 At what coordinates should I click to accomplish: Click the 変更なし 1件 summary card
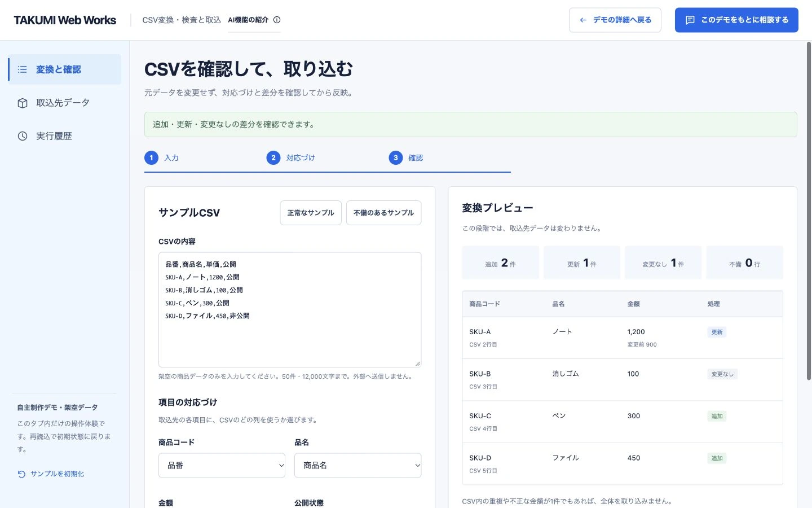(663, 262)
